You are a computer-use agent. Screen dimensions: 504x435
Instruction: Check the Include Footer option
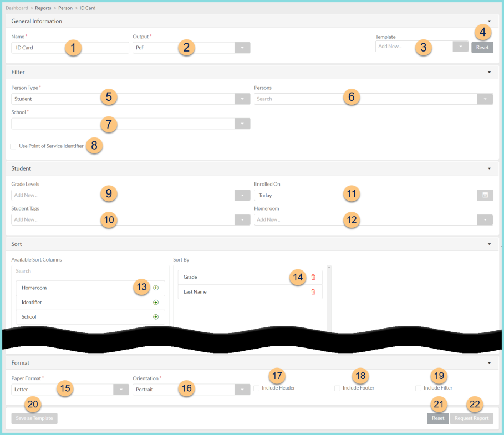click(x=337, y=388)
